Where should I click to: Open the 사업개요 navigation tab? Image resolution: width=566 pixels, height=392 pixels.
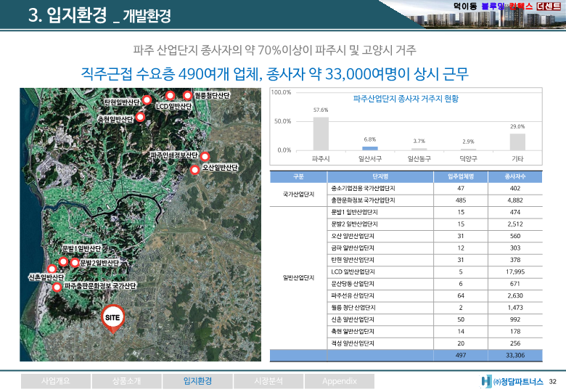point(56,381)
